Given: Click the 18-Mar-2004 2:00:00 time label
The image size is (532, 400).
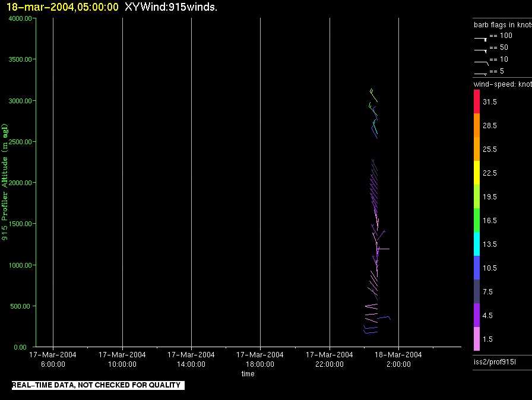Looking at the screenshot, I should pos(398,359).
